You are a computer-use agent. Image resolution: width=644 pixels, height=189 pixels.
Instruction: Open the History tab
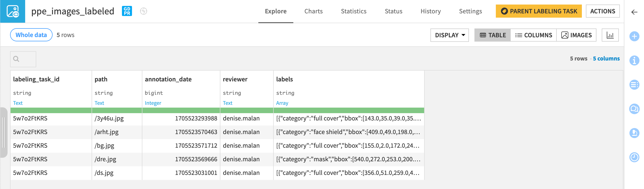(x=430, y=11)
